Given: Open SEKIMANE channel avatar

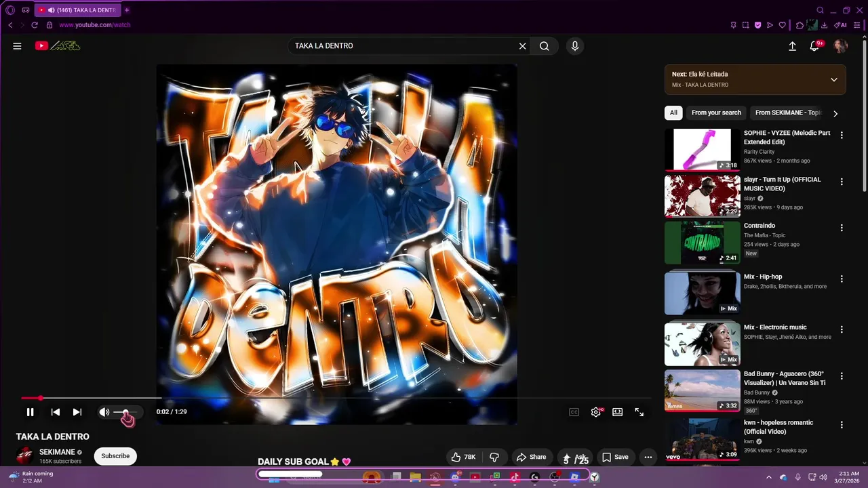Looking at the screenshot, I should pos(25,456).
